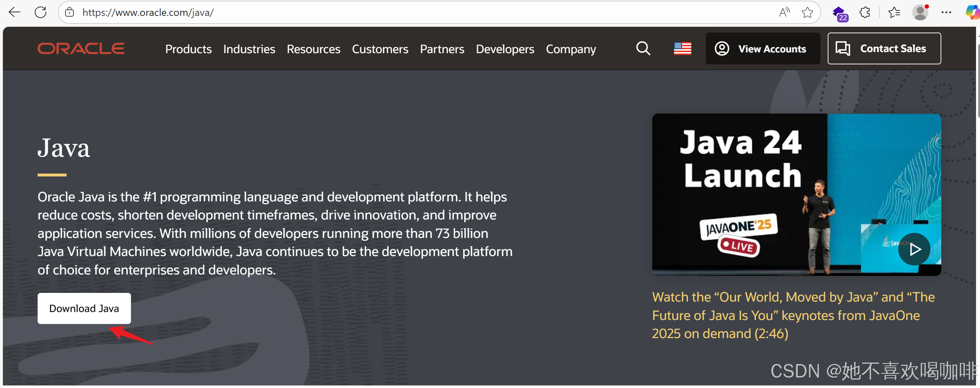Click the Download Java button
Viewport: 980px width, 388px height.
coord(84,308)
